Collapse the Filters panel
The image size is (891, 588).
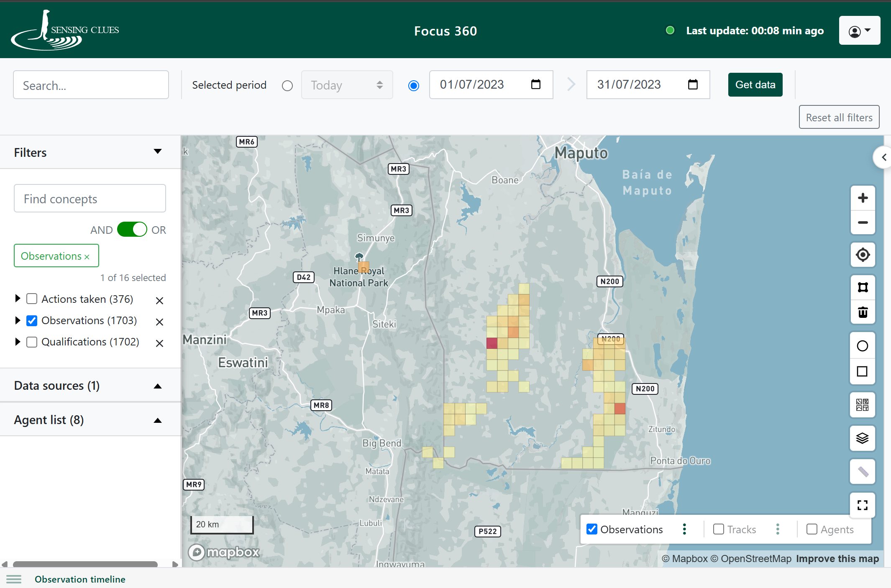pos(158,152)
